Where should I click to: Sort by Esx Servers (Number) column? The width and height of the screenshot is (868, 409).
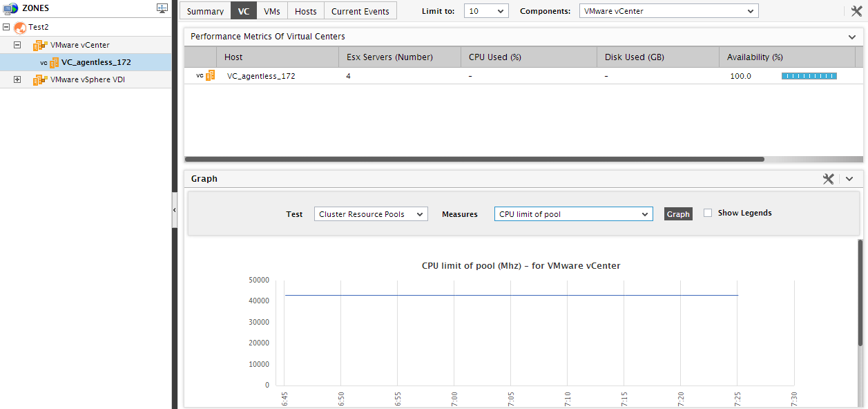point(400,57)
